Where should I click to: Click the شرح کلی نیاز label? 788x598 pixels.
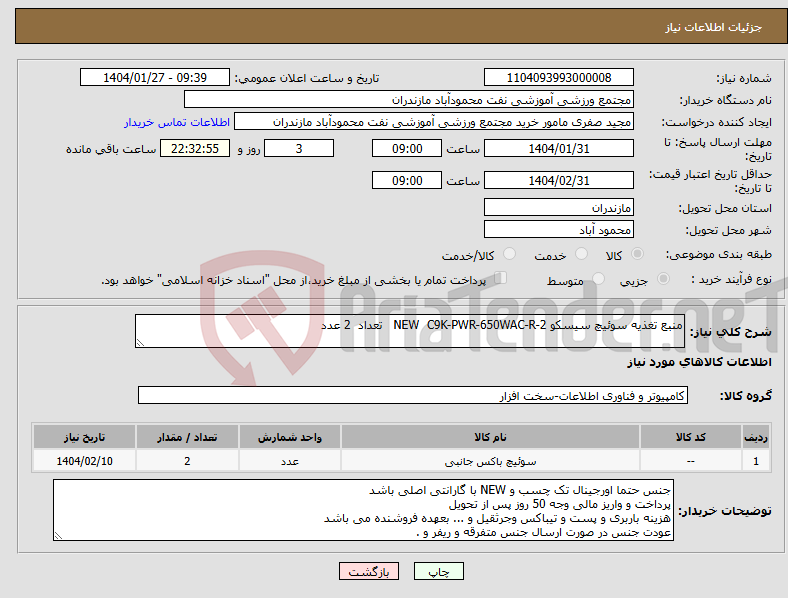731,332
